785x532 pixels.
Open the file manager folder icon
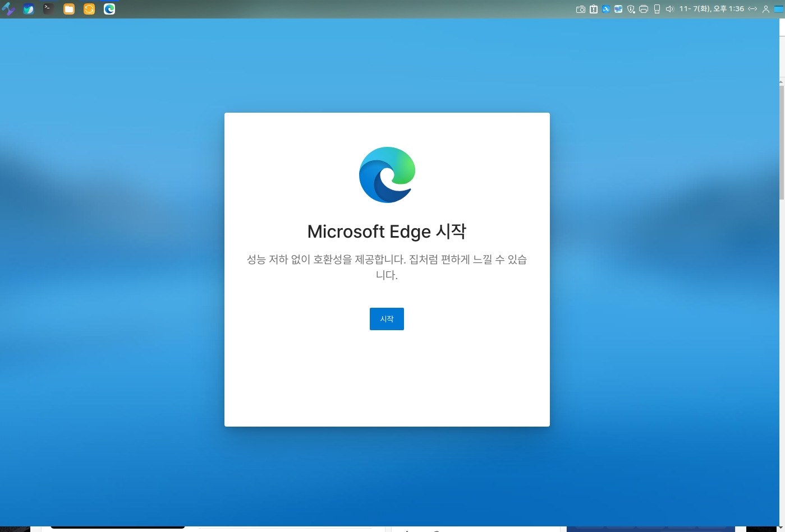pos(69,9)
